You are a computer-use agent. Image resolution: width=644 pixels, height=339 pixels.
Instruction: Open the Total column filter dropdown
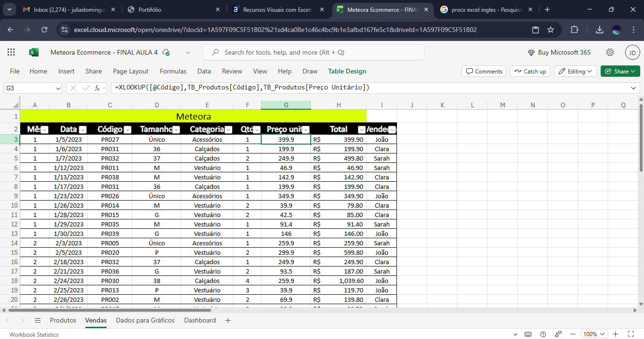[361, 129]
